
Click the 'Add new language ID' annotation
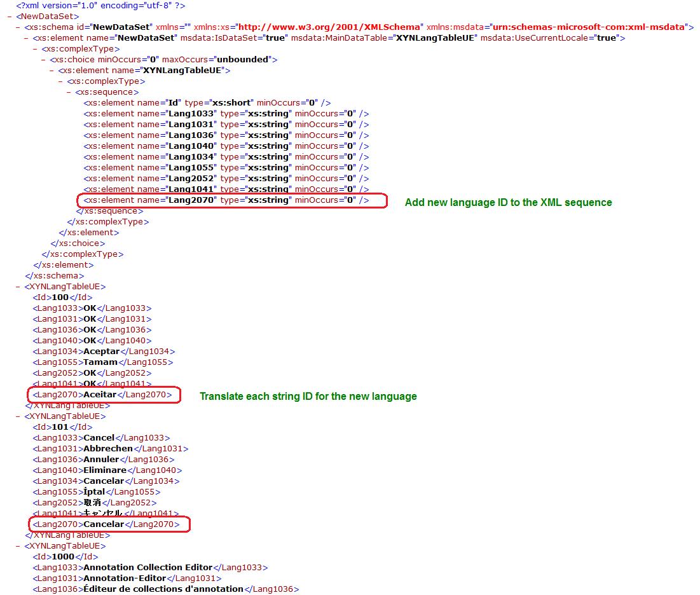508,202
